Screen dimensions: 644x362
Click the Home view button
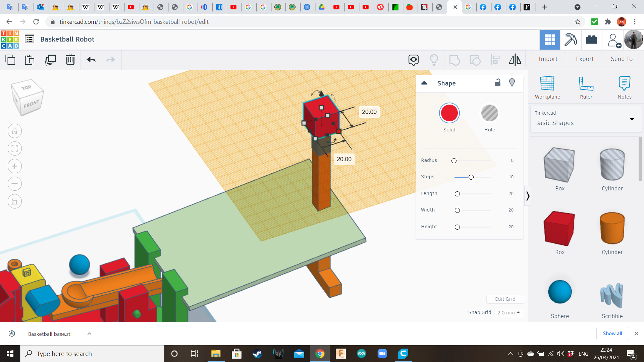[x=15, y=131]
